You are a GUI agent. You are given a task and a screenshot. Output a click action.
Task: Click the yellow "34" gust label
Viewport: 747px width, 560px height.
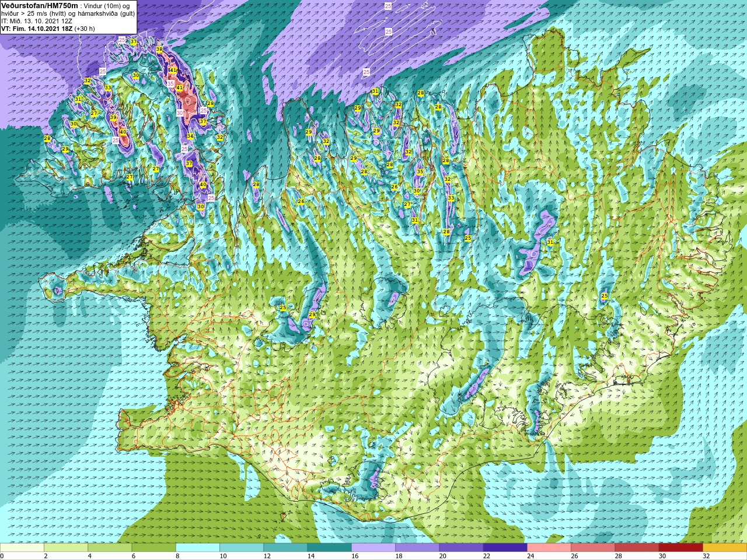(x=190, y=136)
